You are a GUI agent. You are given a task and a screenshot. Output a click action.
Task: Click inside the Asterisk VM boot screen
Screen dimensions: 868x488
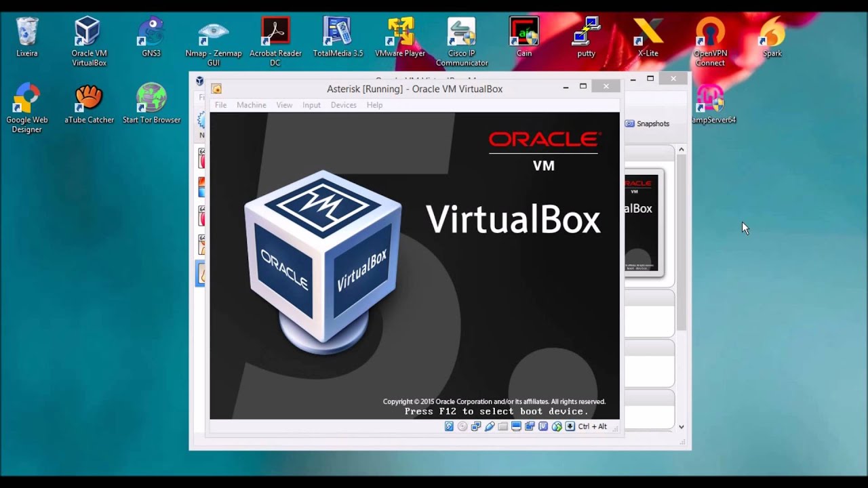click(414, 266)
